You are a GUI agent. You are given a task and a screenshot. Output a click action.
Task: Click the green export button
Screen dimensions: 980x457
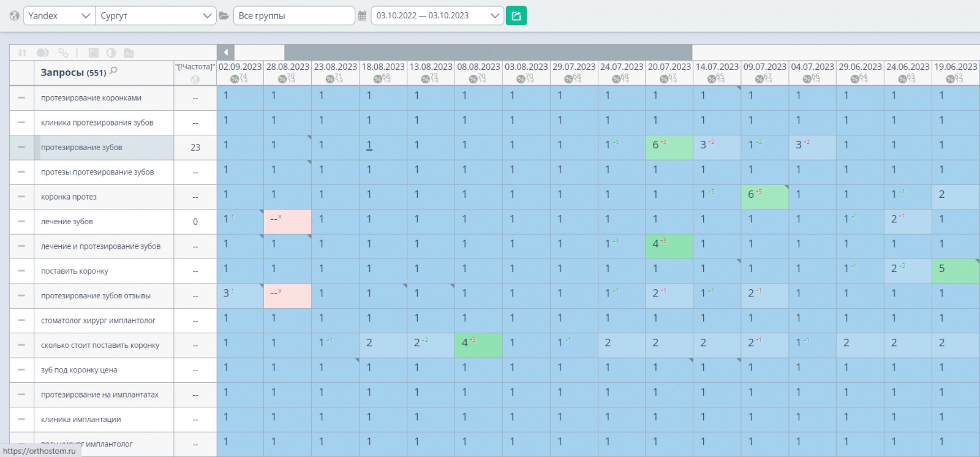pyautogui.click(x=516, y=16)
